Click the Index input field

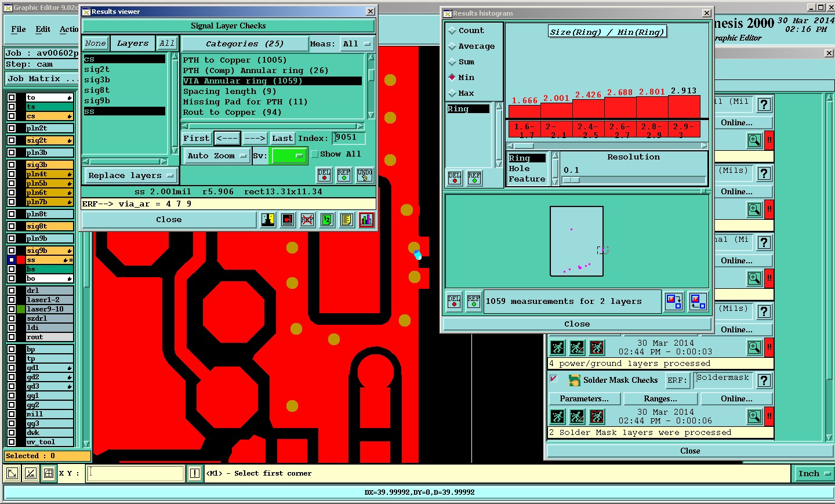349,138
